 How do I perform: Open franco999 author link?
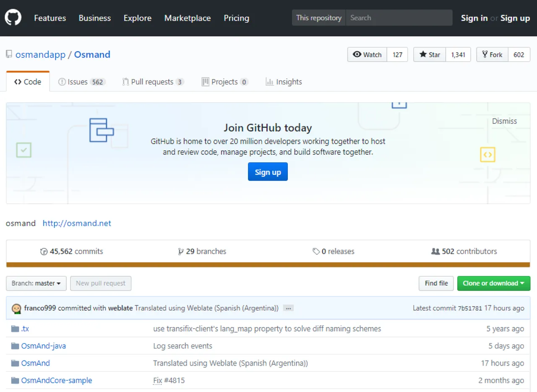click(x=40, y=308)
